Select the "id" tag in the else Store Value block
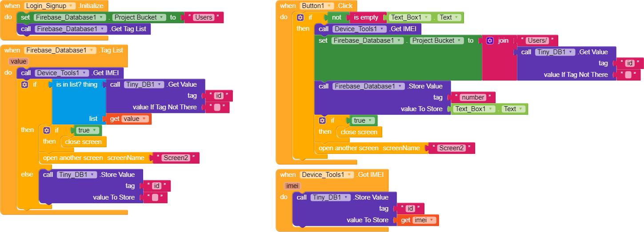This screenshot has height=232, width=644. pyautogui.click(x=156, y=186)
